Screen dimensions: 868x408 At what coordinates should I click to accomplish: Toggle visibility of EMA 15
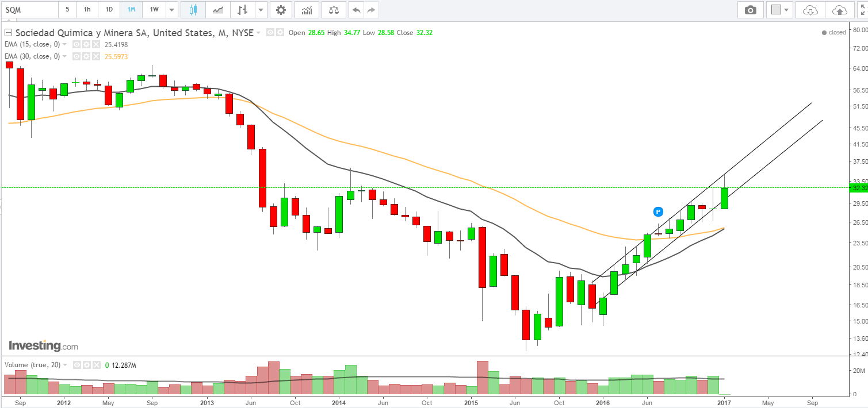click(x=75, y=44)
